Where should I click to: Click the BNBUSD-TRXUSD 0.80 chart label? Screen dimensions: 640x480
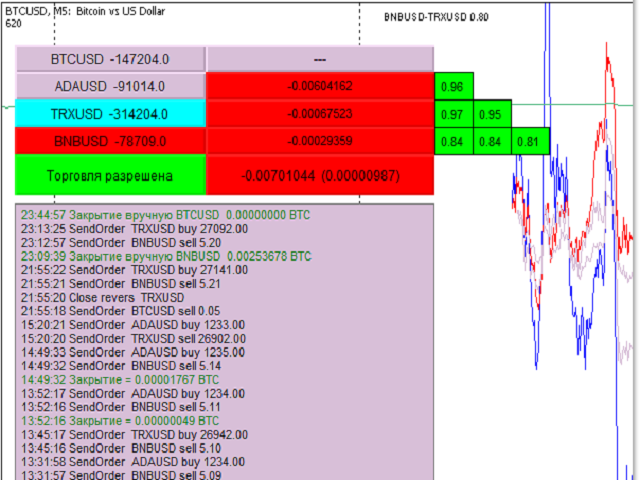click(x=436, y=17)
